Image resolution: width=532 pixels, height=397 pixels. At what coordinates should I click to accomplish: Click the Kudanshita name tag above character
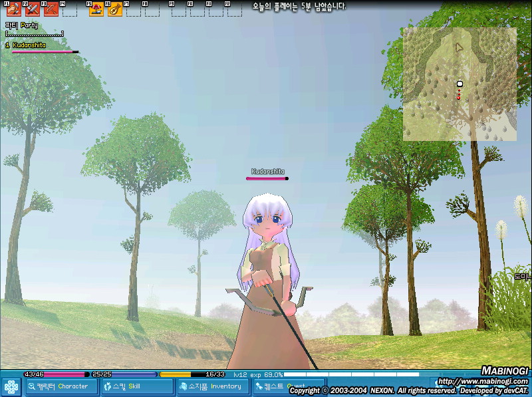click(x=268, y=172)
